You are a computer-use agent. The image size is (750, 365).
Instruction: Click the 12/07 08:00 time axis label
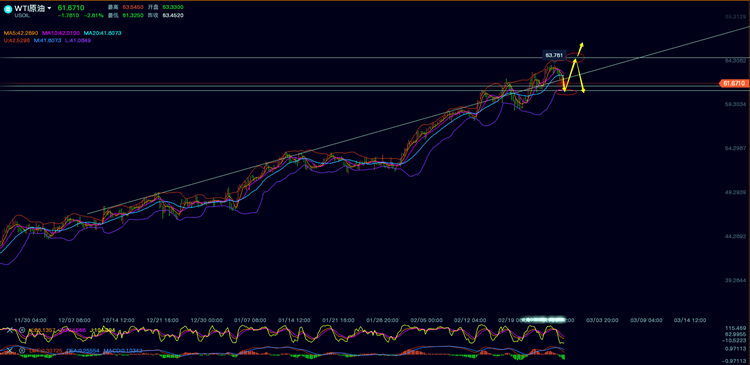pyautogui.click(x=74, y=320)
